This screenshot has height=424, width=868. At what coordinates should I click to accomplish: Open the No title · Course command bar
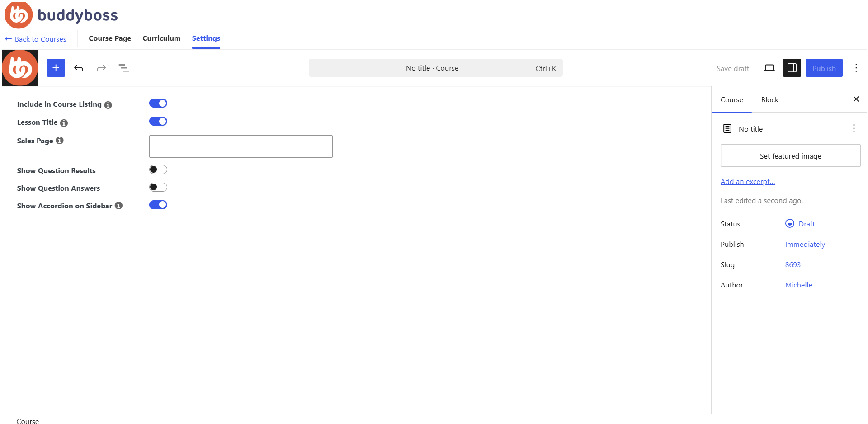(436, 68)
